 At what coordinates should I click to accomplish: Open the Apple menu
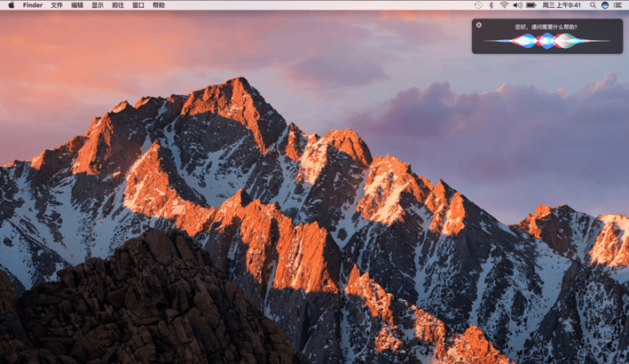pyautogui.click(x=11, y=5)
